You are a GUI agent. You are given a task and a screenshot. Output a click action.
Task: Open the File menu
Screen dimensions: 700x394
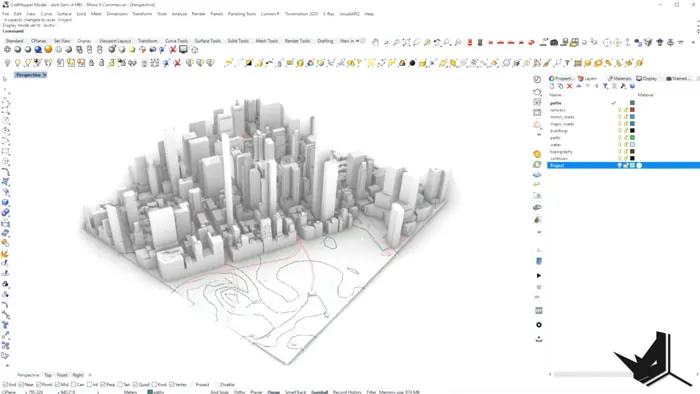pyautogui.click(x=5, y=14)
